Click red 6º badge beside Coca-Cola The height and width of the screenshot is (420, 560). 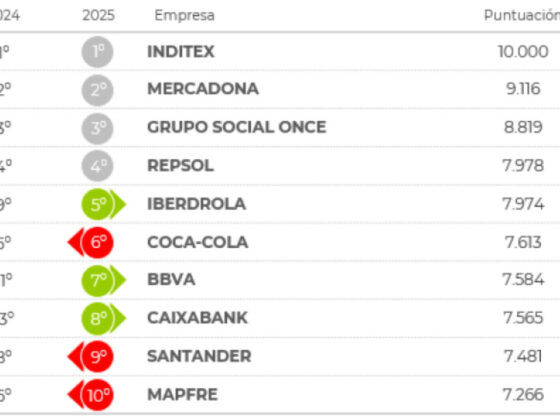[x=90, y=242]
